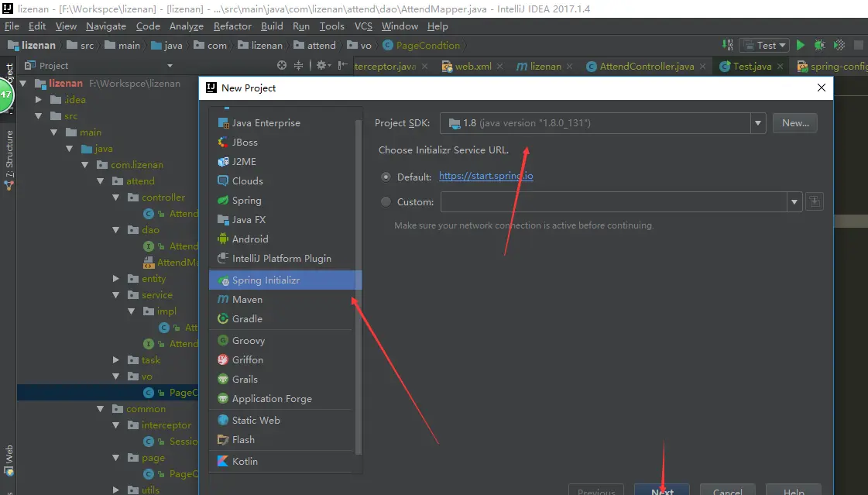Screen dimensions: 868x495
Task: Collapse the controller package
Action: point(115,197)
